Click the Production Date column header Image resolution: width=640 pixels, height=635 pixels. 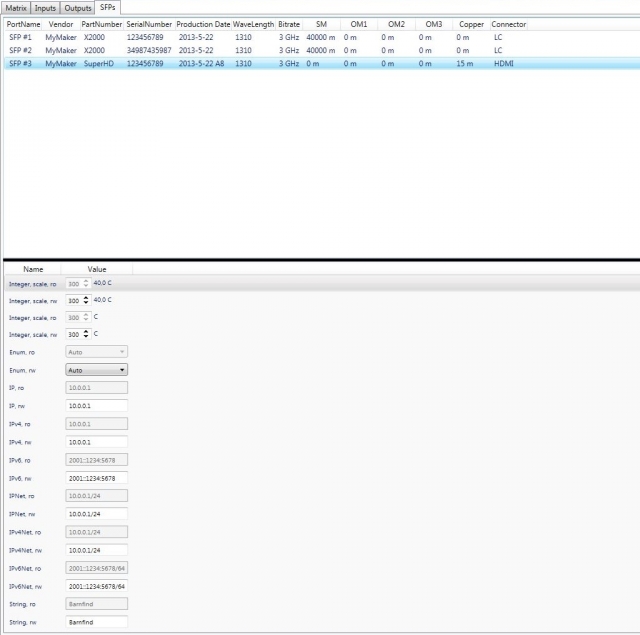tap(203, 24)
